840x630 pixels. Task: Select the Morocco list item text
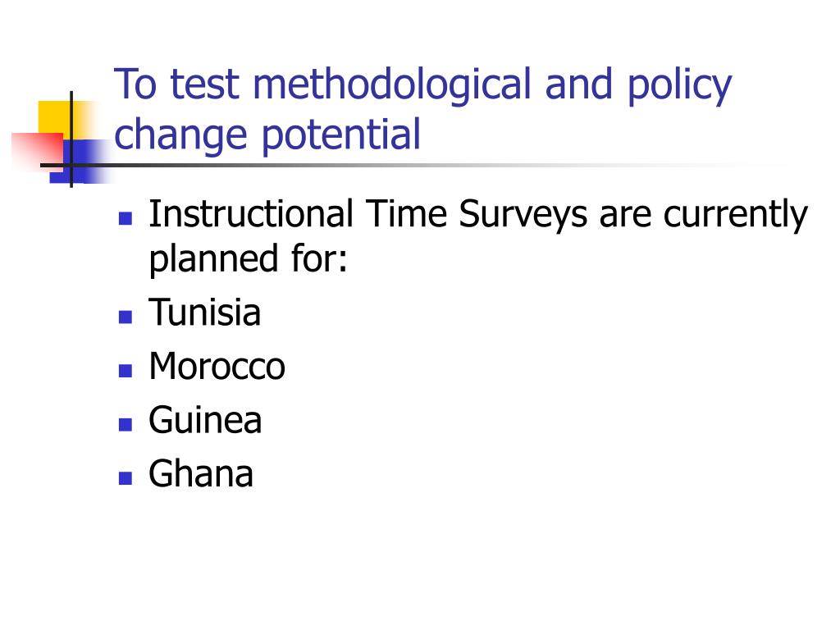(x=217, y=367)
